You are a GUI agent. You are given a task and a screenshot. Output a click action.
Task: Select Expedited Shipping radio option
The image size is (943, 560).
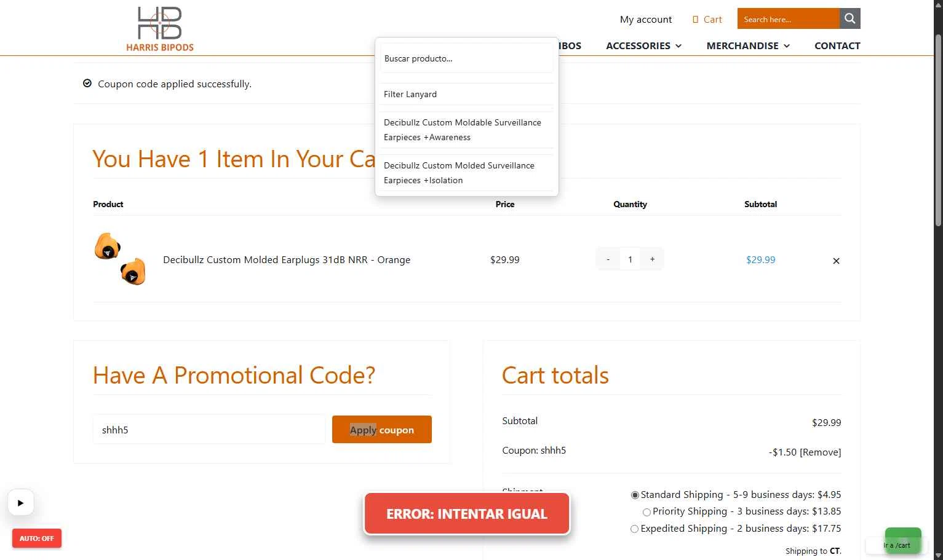634,529
